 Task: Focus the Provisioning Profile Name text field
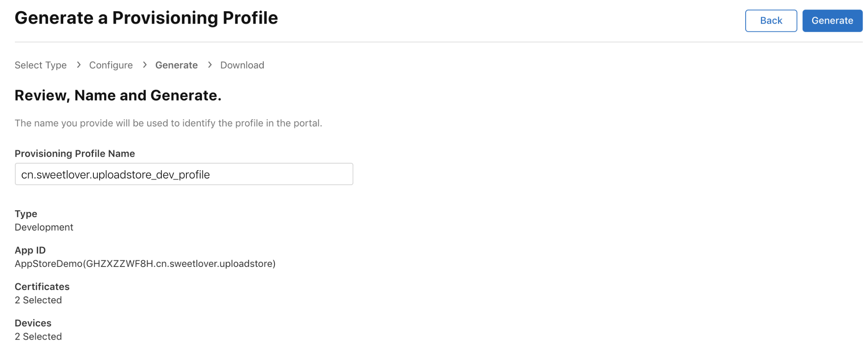(184, 174)
